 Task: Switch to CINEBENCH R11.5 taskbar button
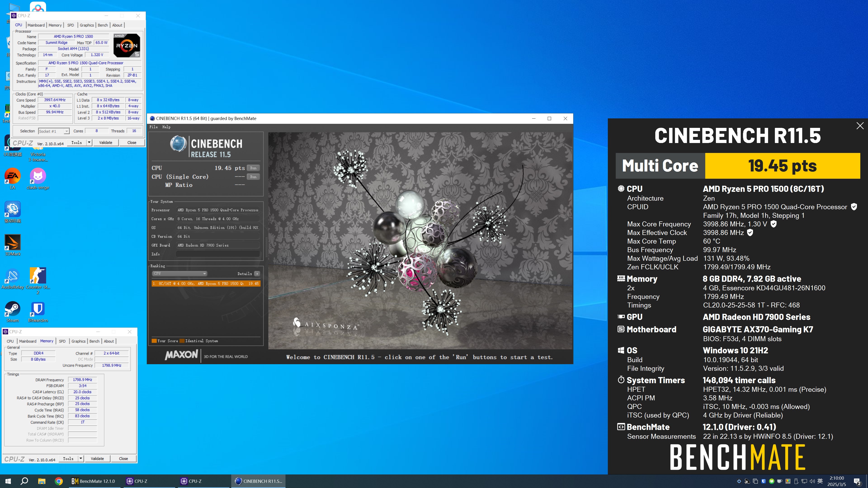click(258, 481)
